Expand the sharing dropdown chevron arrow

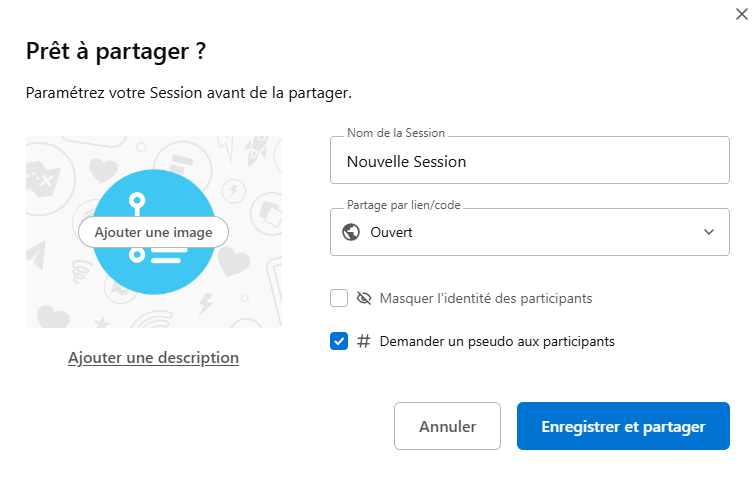pos(709,232)
